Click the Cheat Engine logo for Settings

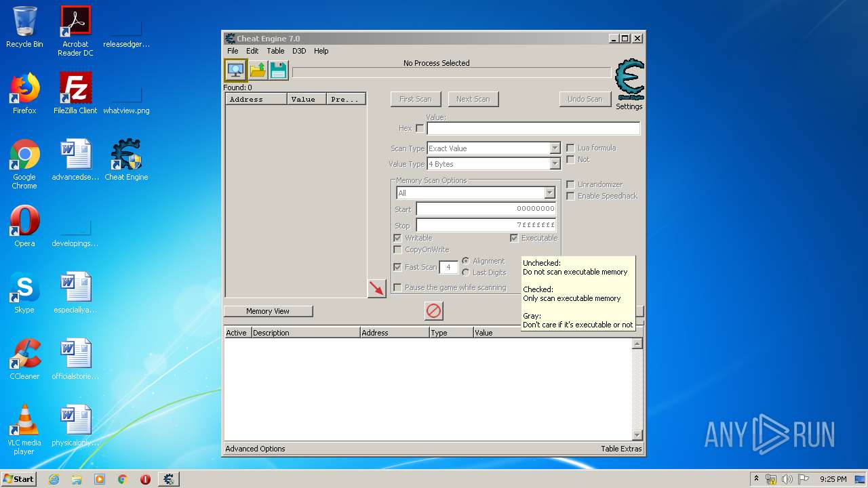[x=629, y=80]
